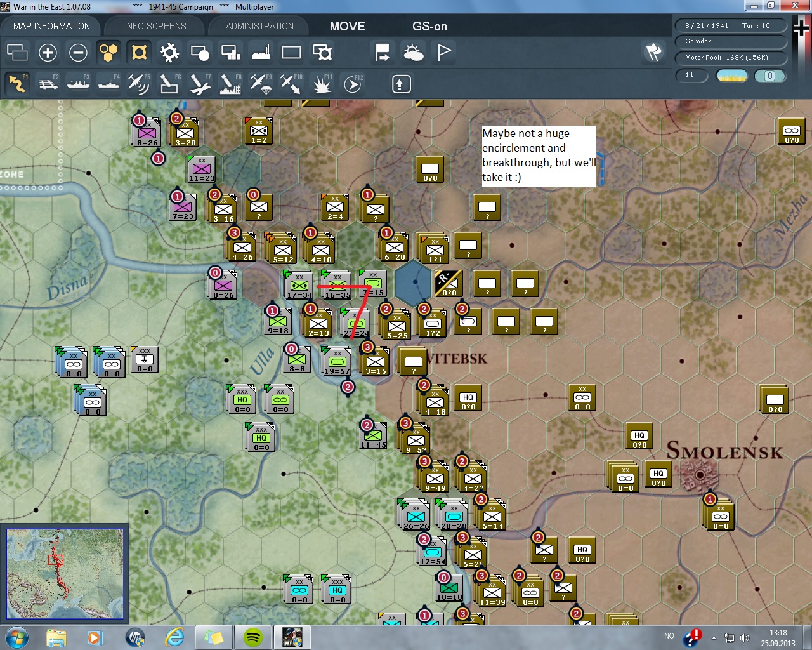Select the Soviet unit marked 9=49

click(434, 477)
